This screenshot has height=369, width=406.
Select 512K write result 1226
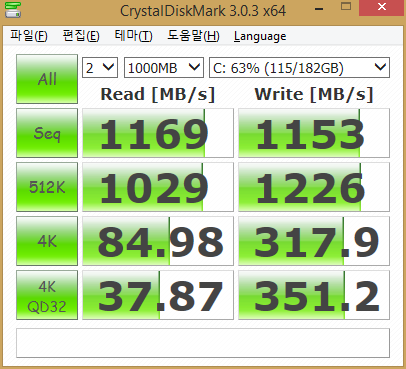point(314,187)
